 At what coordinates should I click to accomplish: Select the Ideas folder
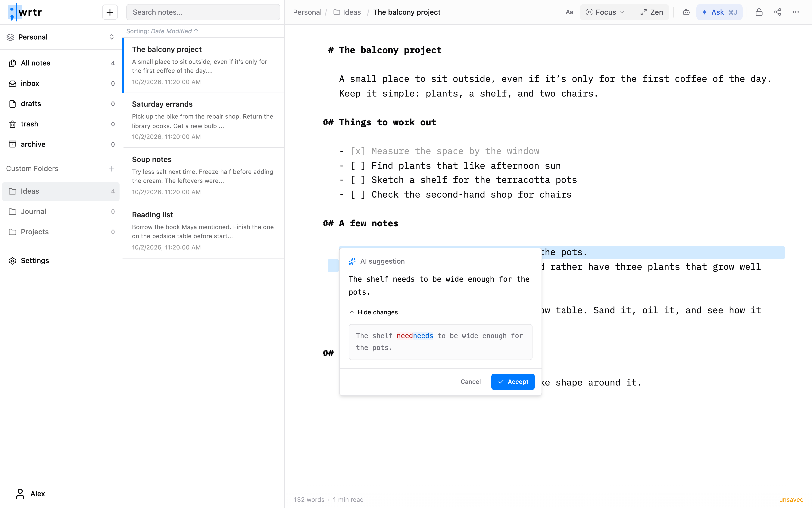(61, 192)
